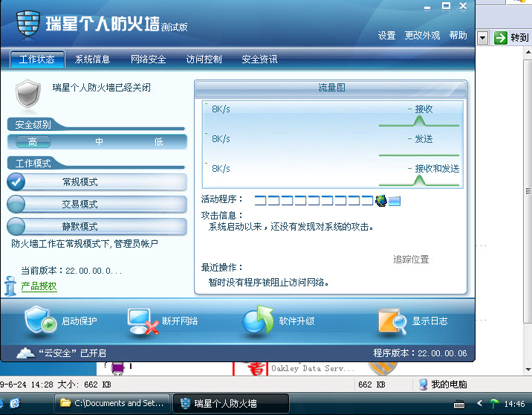Expand hidden tray icons arrow
532x415 pixels.
pos(479,403)
